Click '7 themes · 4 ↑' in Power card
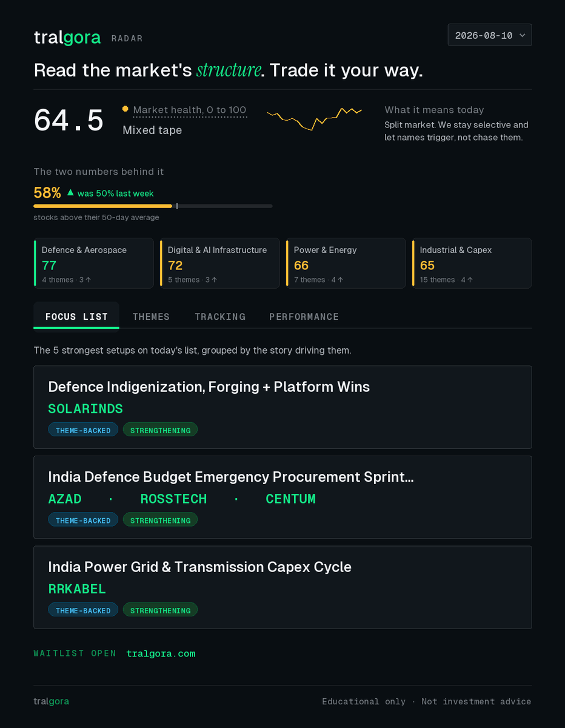This screenshot has width=565, height=728. point(319,280)
